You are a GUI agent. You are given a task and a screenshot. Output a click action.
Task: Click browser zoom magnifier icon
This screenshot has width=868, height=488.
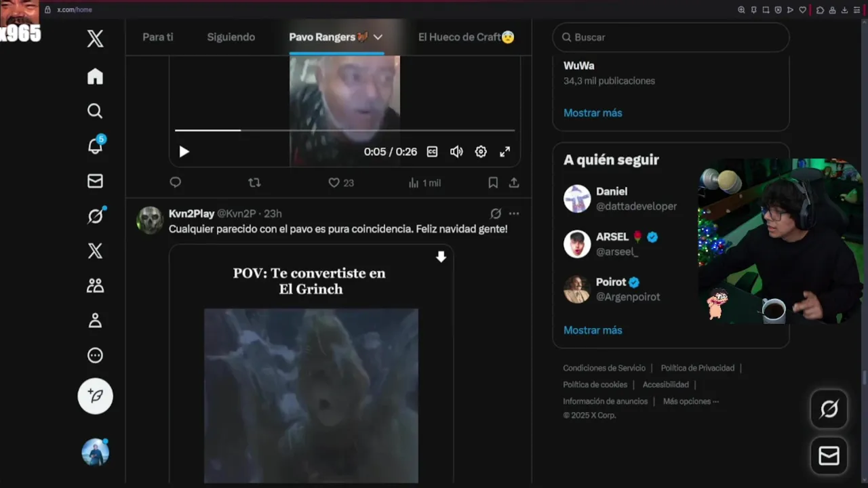(741, 10)
